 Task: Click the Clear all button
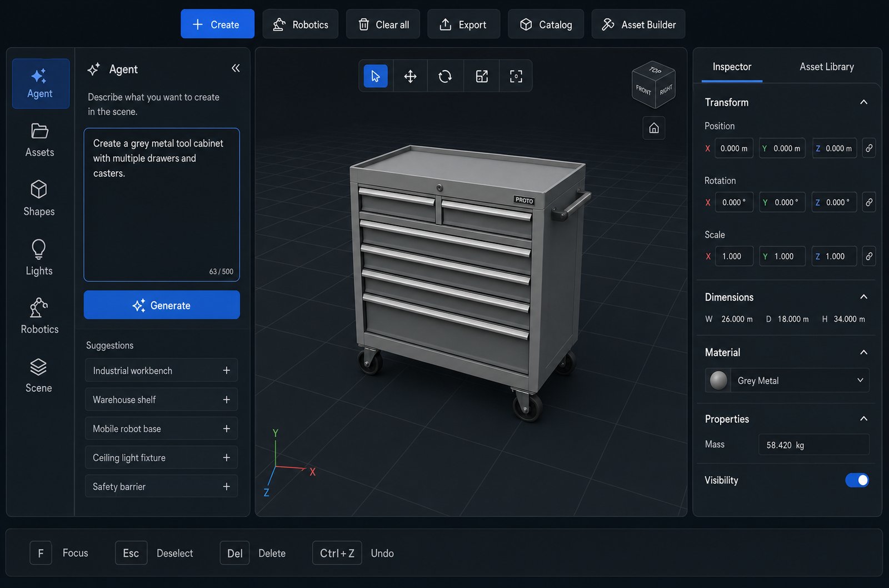click(383, 24)
